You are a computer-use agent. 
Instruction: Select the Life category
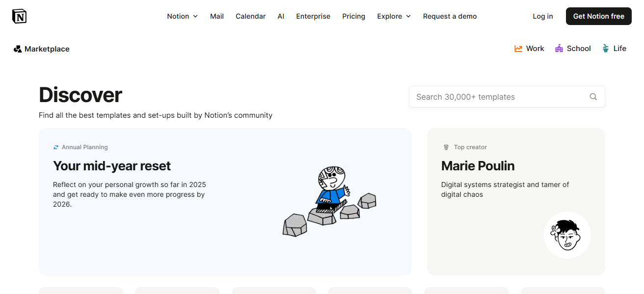tap(614, 49)
